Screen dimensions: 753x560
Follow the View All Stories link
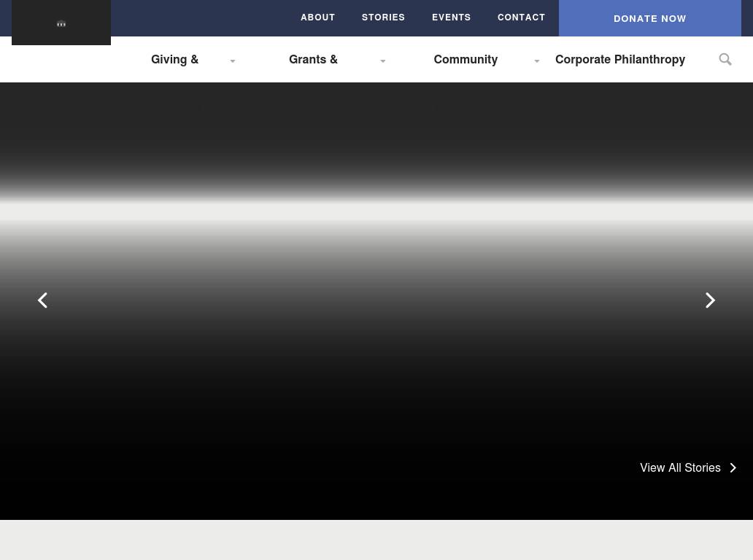click(x=680, y=468)
